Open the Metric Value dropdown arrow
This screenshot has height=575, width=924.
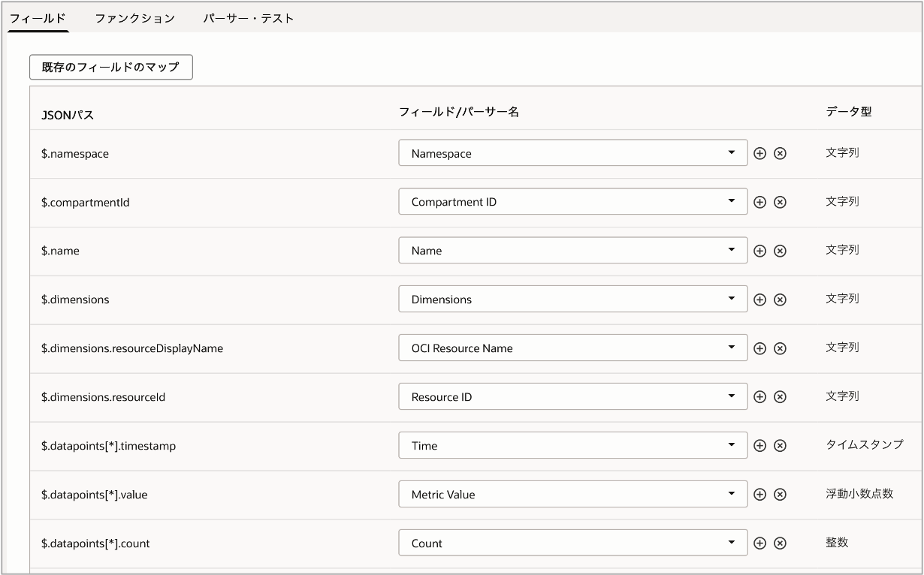[x=731, y=495]
